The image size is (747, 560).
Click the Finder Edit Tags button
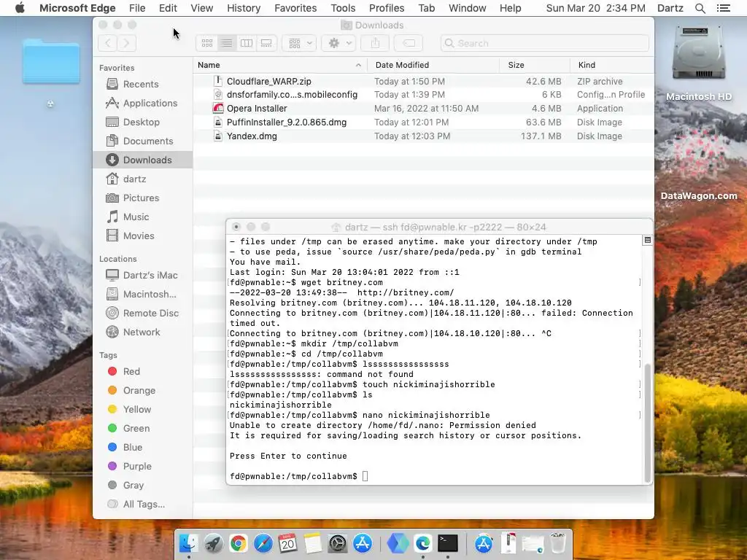409,43
